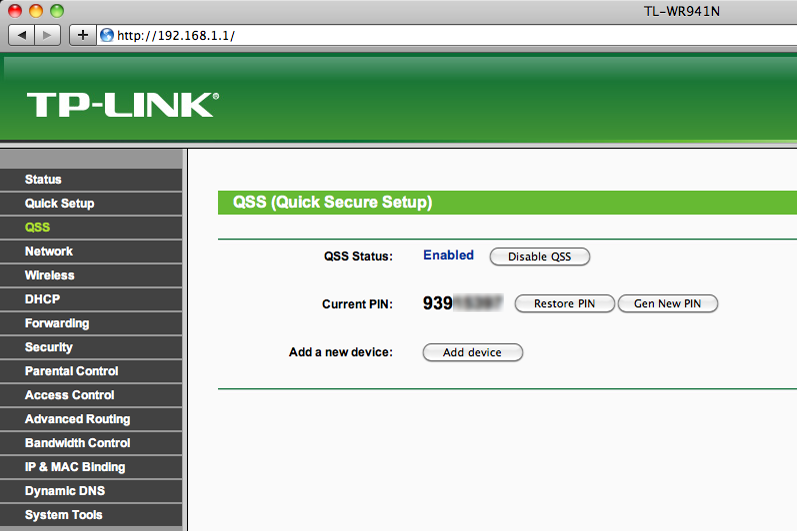Disable QSS using the button
Viewport: 797px width, 531px height.
539,257
